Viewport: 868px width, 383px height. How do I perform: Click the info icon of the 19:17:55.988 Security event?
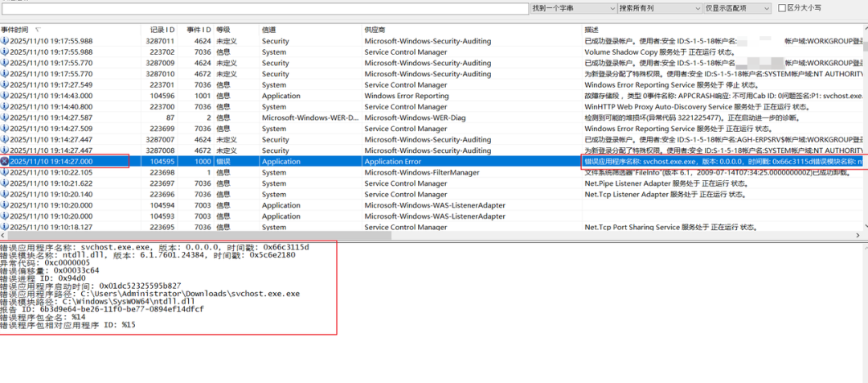[5, 41]
